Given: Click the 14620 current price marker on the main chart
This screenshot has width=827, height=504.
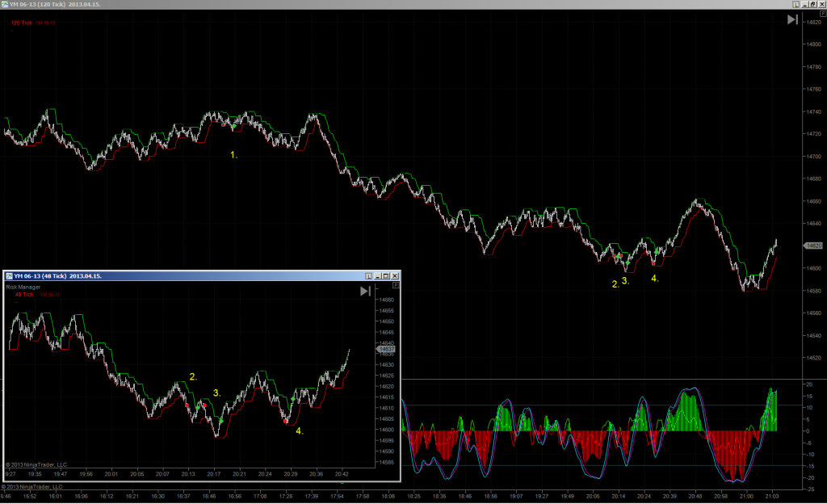Looking at the screenshot, I should pyautogui.click(x=812, y=246).
